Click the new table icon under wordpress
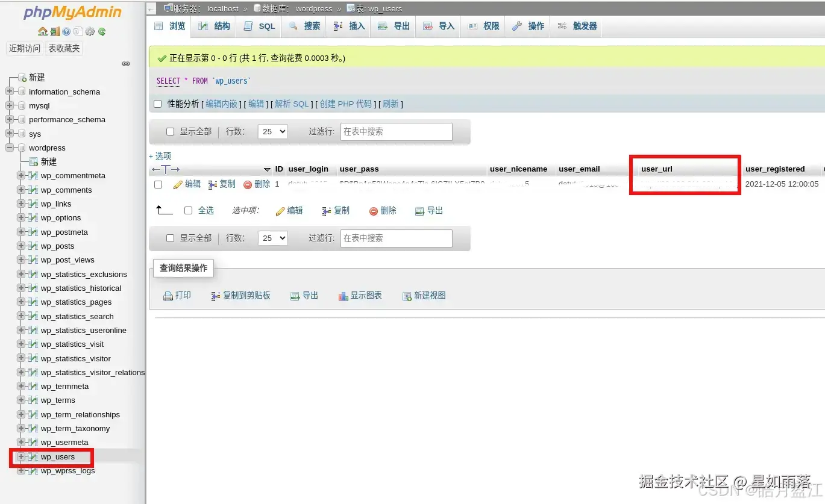Image resolution: width=825 pixels, height=504 pixels. (x=33, y=162)
